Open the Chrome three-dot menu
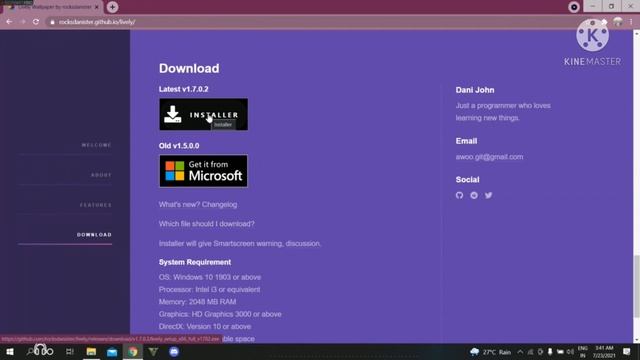The height and width of the screenshot is (360, 640). click(631, 22)
